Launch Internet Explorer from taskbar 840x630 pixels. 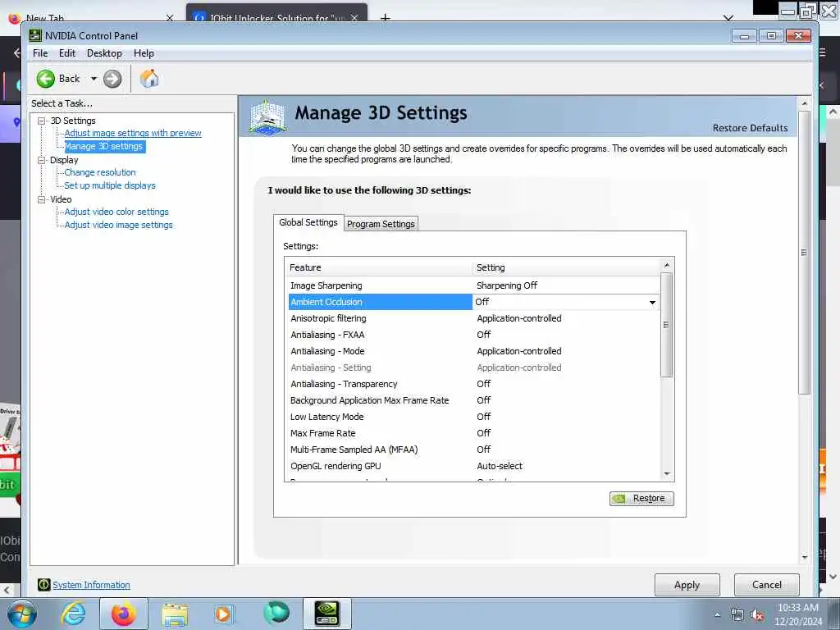[73, 614]
